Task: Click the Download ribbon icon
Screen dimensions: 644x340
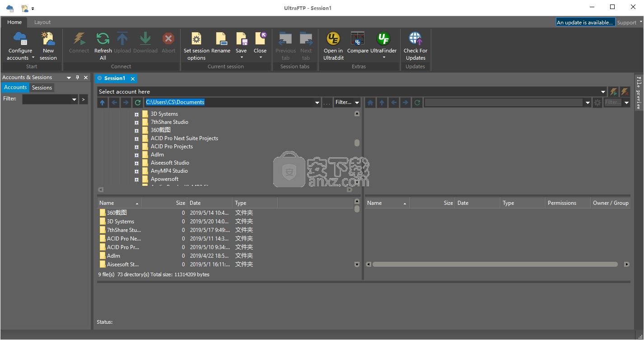Action: [145, 43]
